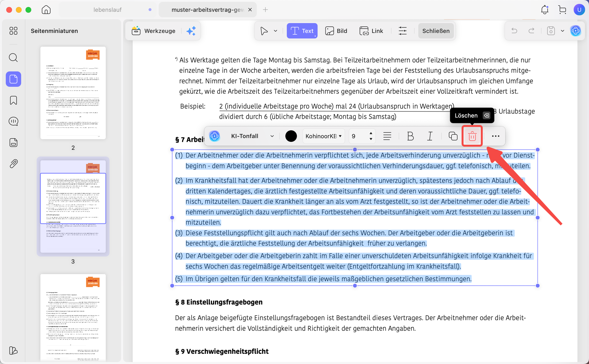The height and width of the screenshot is (364, 589).
Task: Open the shopping cart icon
Action: pyautogui.click(x=562, y=10)
